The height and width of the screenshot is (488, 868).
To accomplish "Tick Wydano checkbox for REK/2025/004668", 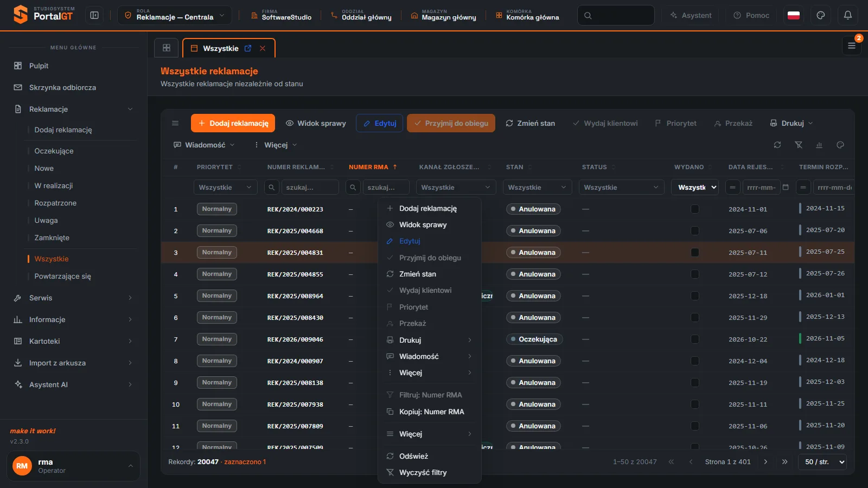I will pos(695,231).
